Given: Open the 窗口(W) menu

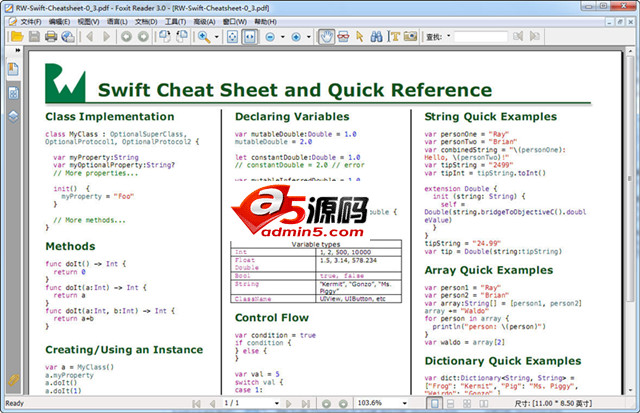Looking at the screenshot, I should coord(235,22).
